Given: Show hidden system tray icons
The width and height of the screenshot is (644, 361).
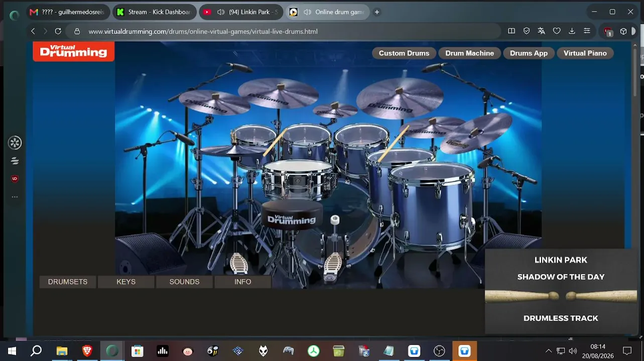Looking at the screenshot, I should 549,351.
